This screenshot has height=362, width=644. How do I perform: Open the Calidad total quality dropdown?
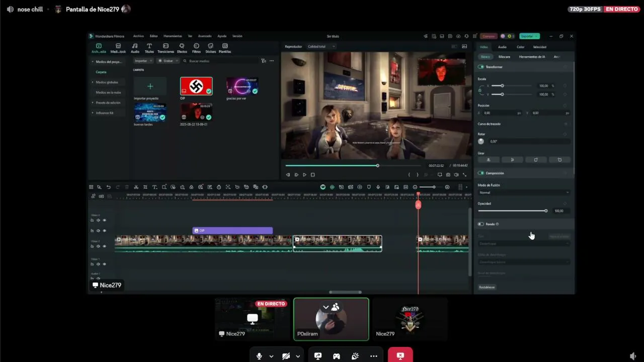click(321, 47)
